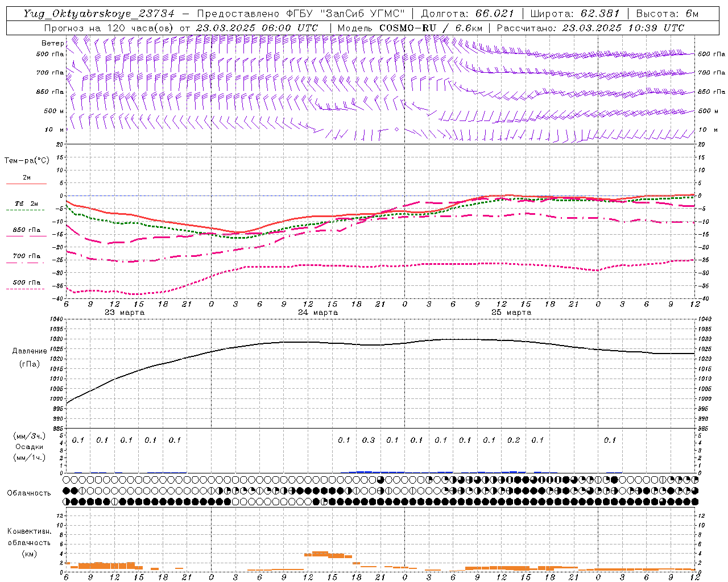
Task: Click the blue dashed Td 2м legend line
Action: pos(27,210)
